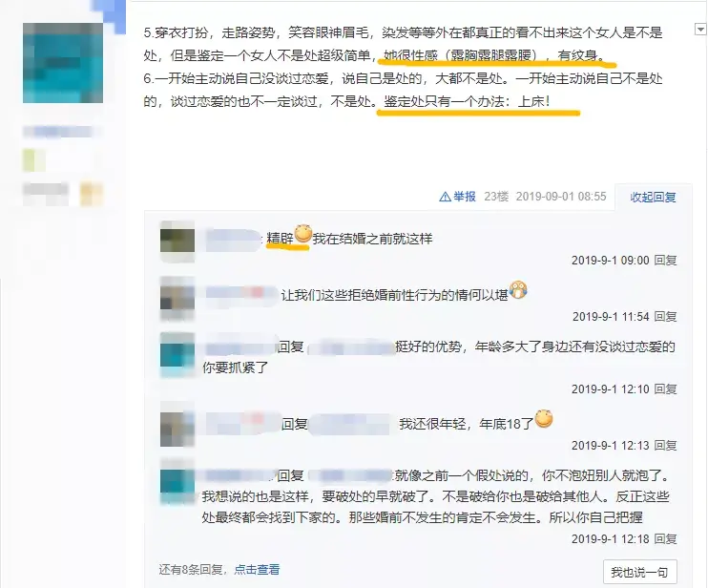Click the 我也说一句 button

tap(640, 572)
